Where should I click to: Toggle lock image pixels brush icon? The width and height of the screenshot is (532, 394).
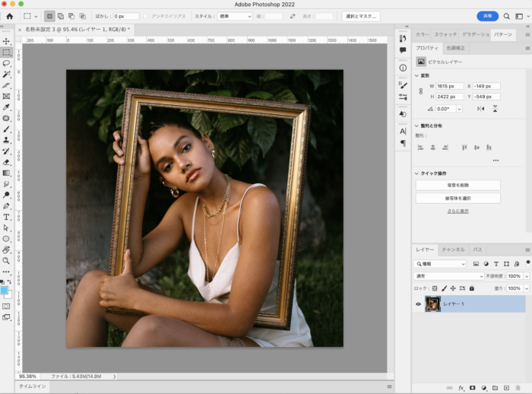coord(444,288)
